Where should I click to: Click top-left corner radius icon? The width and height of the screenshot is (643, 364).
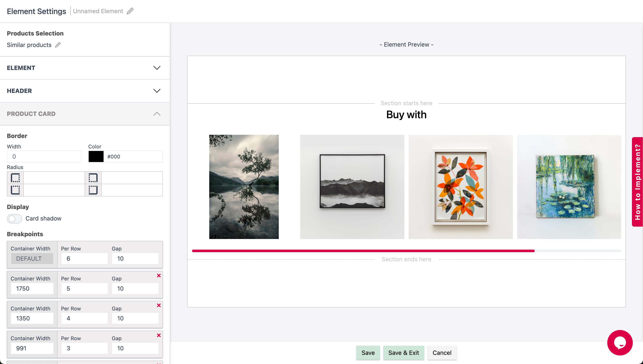15,178
